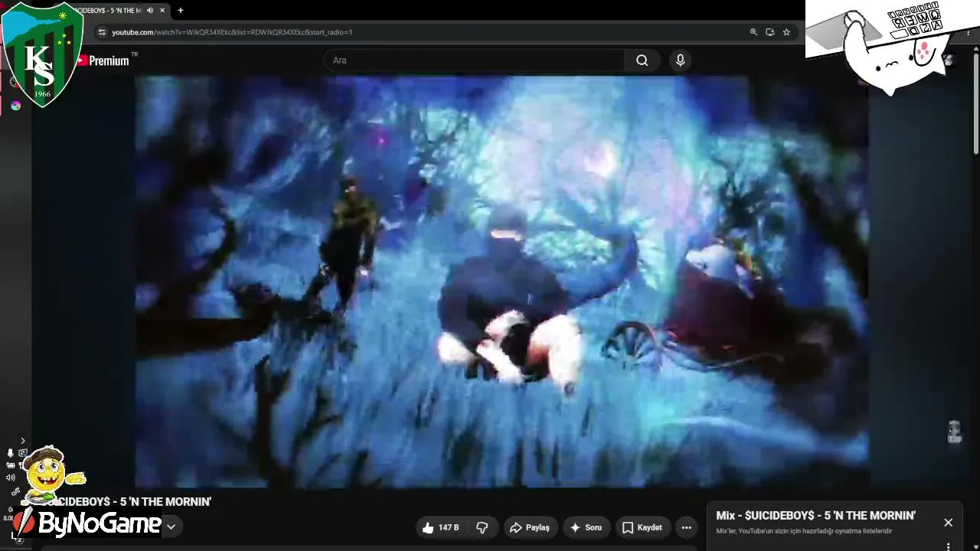Click the zoom magnifier icon in the address bar

pyautogui.click(x=753, y=32)
